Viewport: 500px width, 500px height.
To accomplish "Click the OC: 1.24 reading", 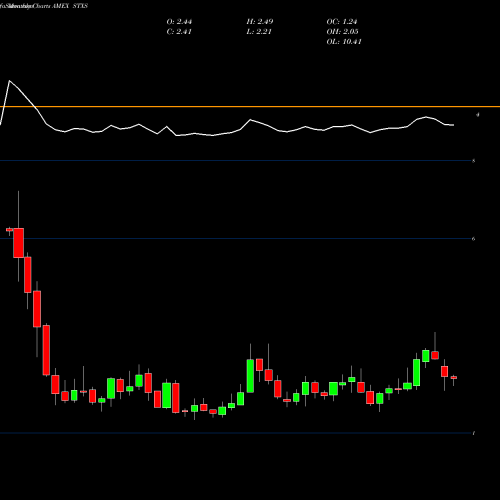I will pos(342,22).
